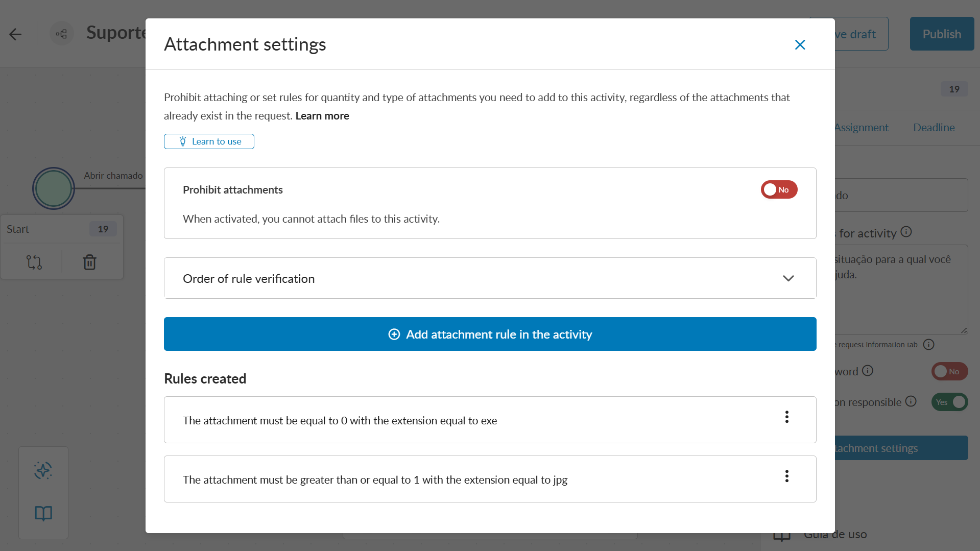Screen dimensions: 980x551
Task: Switch to the Assignment tab
Action: coord(862,127)
